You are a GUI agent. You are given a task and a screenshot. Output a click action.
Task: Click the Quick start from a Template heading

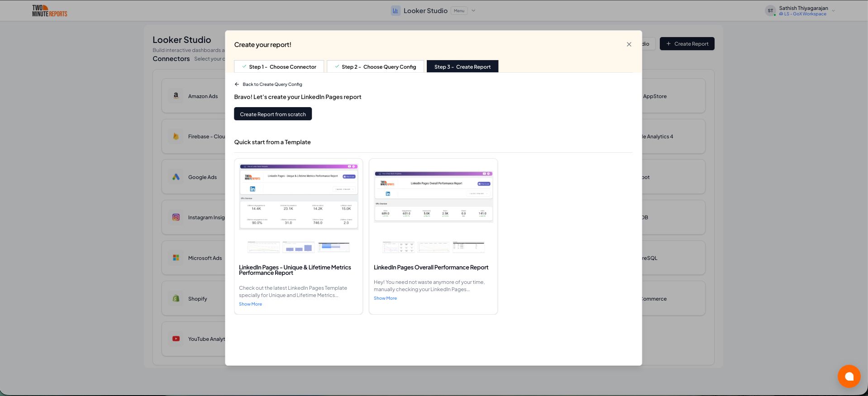(x=272, y=142)
